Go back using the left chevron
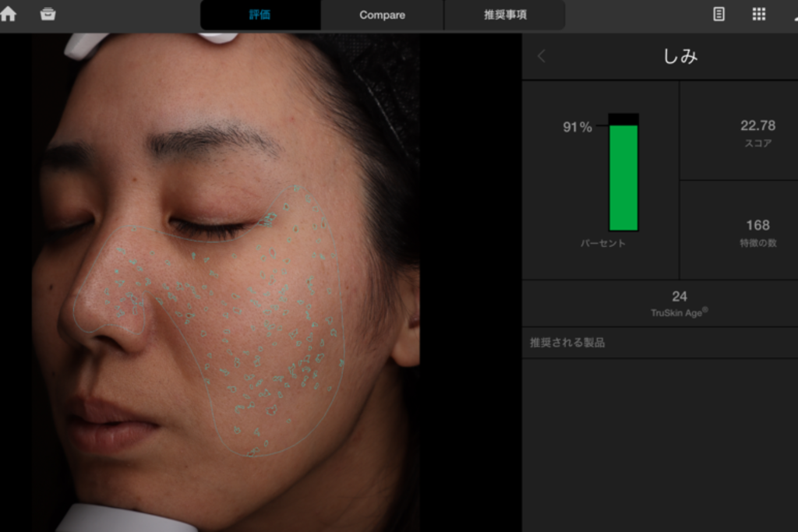This screenshot has width=798, height=532. click(x=542, y=56)
